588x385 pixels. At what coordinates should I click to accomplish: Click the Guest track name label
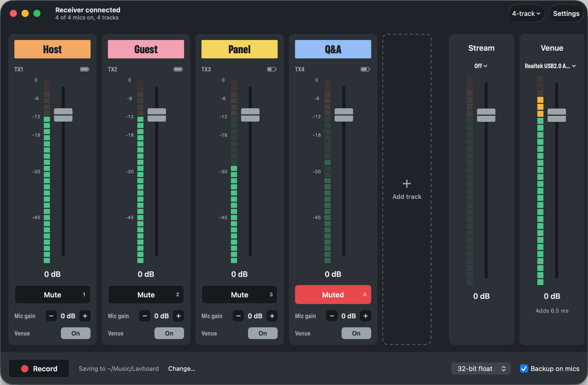click(146, 49)
